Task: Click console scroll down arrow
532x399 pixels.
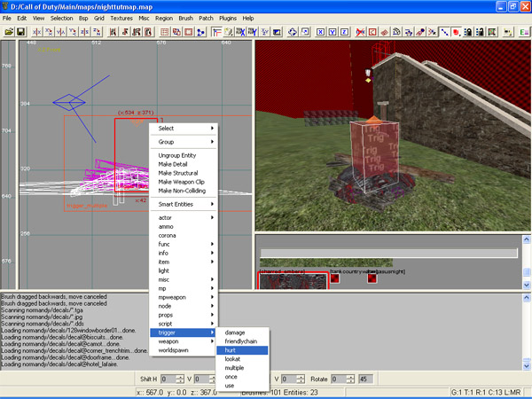Action: tap(527, 366)
